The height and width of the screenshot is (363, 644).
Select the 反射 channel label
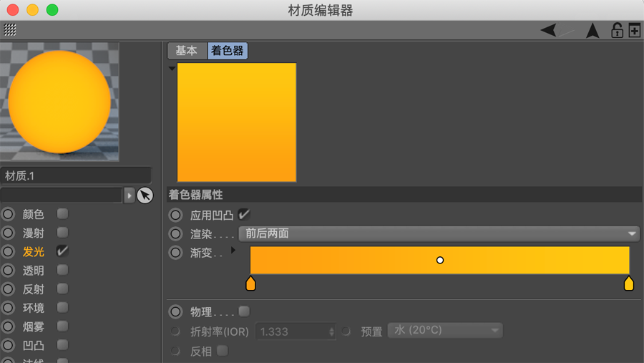pyautogui.click(x=33, y=289)
